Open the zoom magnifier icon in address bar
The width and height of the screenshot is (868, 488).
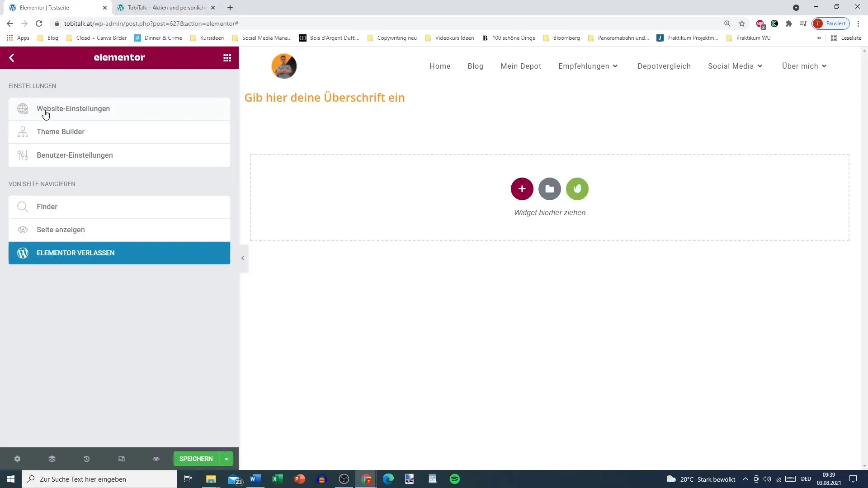pyautogui.click(x=727, y=23)
